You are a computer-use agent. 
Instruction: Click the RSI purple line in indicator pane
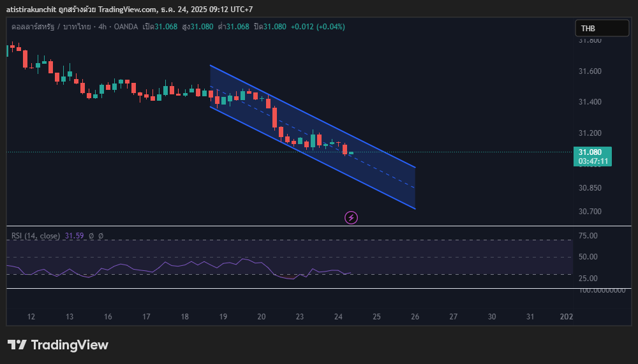coord(166,263)
